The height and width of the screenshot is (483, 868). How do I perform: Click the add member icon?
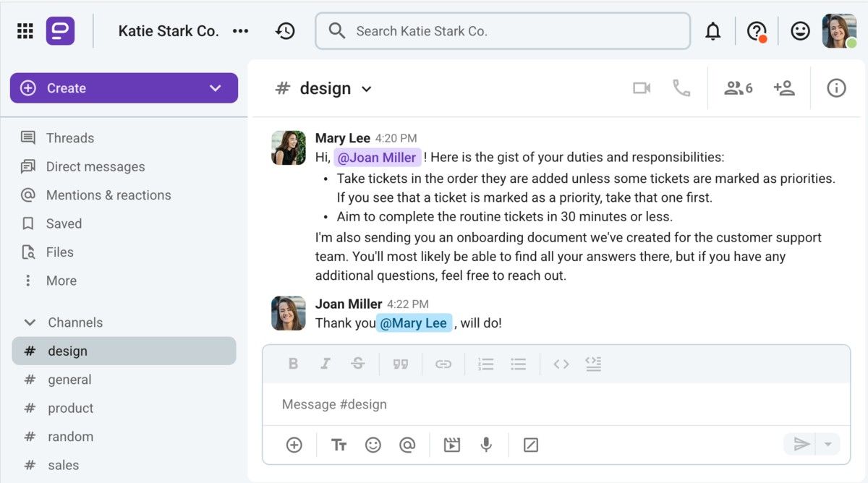coord(784,88)
